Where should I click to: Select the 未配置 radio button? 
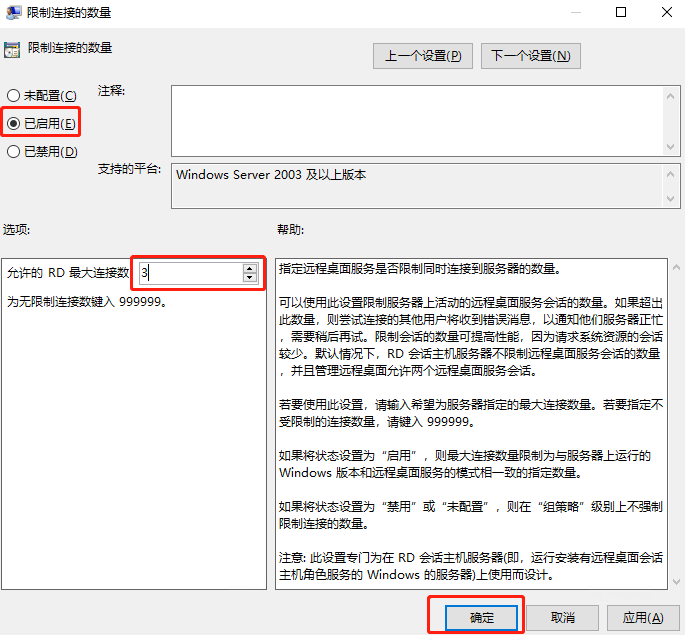[x=13, y=95]
